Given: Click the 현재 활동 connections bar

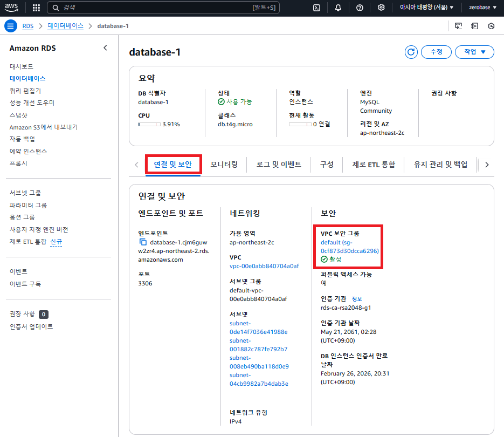Looking at the screenshot, I should point(300,124).
